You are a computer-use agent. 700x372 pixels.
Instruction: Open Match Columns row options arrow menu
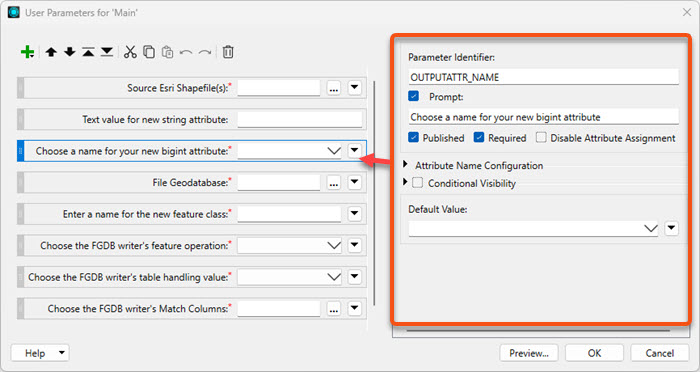(x=354, y=308)
